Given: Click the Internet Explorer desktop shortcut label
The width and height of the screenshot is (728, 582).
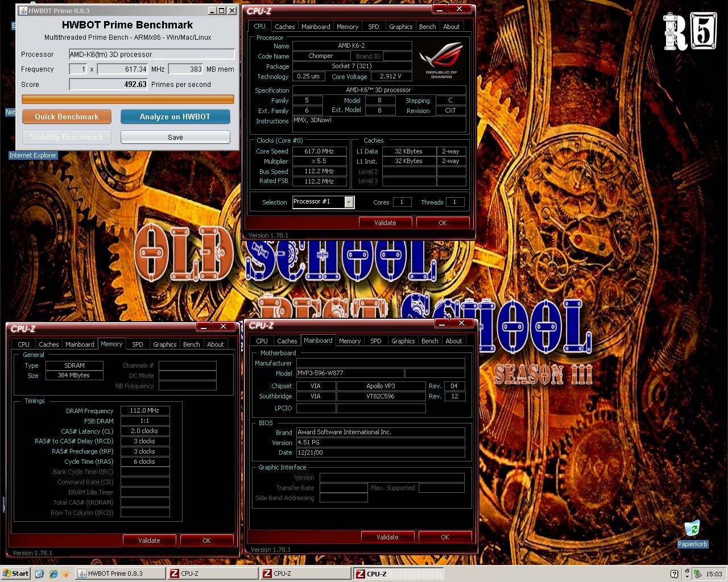Looking at the screenshot, I should pos(33,155).
